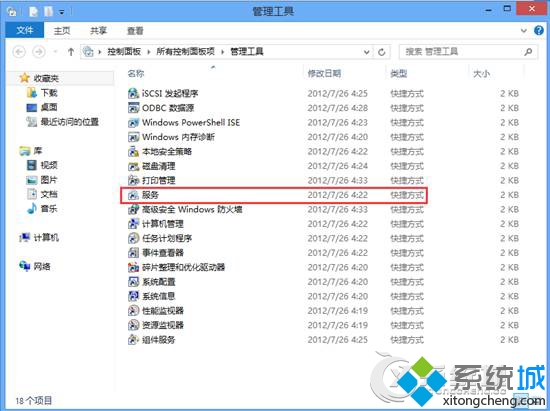Click the Help question mark icon
The image size is (550, 411).
(539, 31)
